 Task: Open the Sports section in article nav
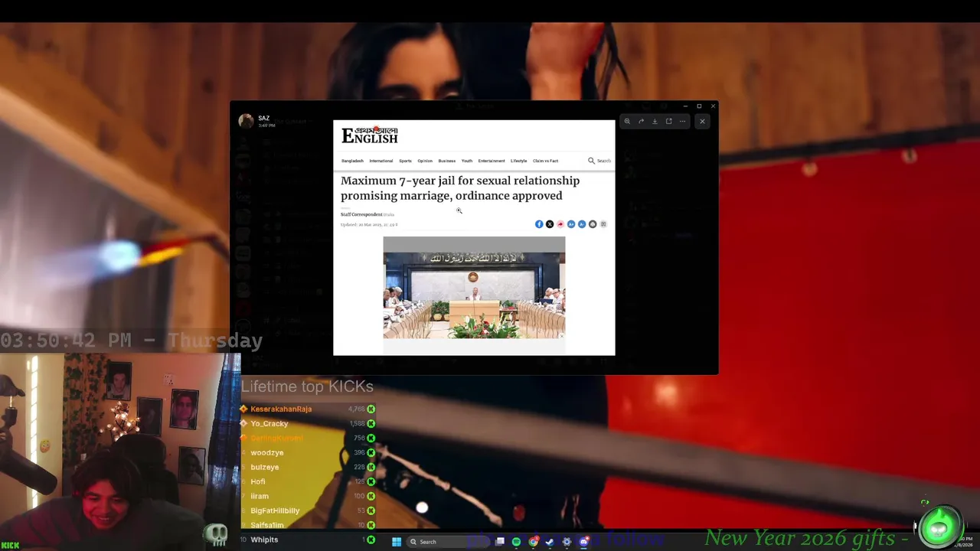click(x=405, y=161)
